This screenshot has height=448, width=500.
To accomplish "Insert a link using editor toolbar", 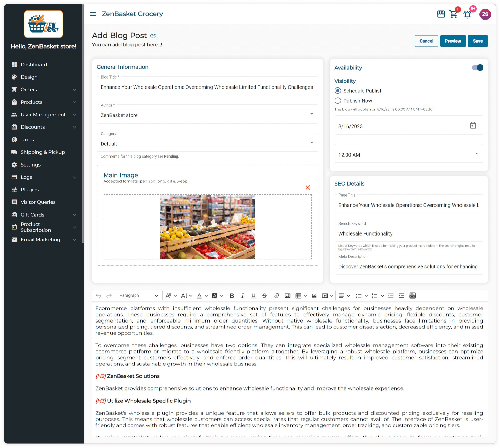I will (276, 296).
